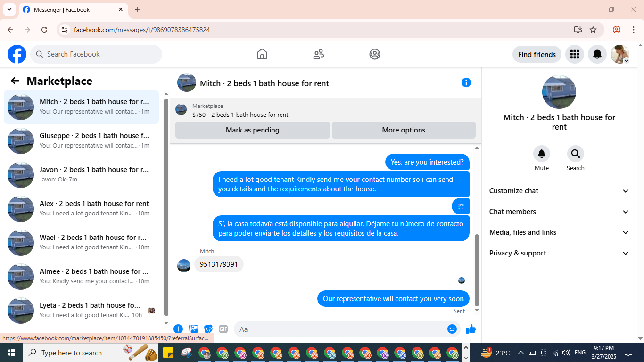This screenshot has height=362, width=644.
Task: Expand Privacy & support section
Action: pyautogui.click(x=559, y=253)
